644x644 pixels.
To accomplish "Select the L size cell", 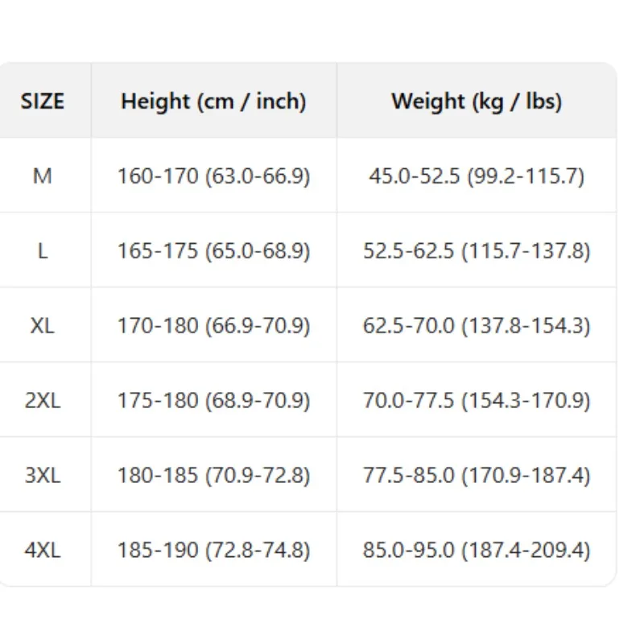I will [43, 250].
